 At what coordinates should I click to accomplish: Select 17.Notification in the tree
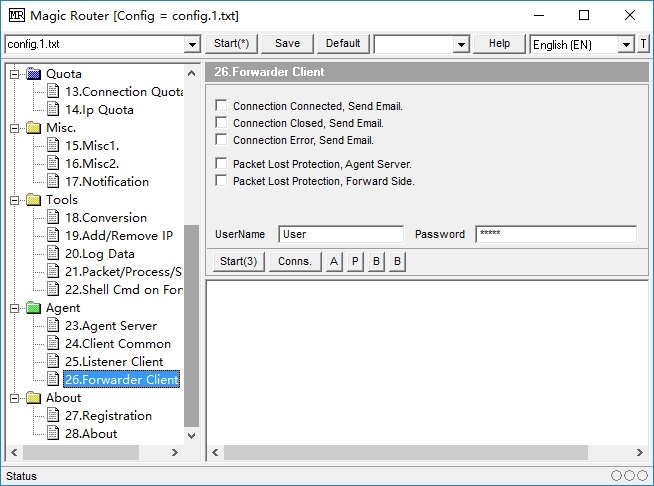tap(107, 181)
